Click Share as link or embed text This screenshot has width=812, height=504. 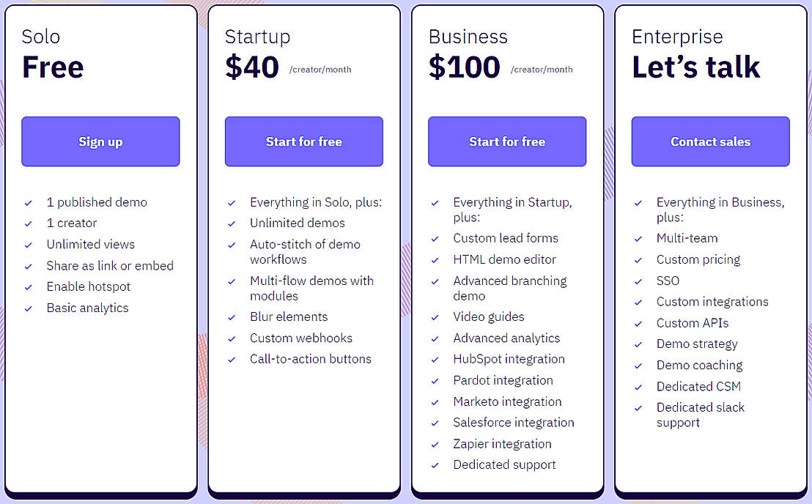point(110,266)
